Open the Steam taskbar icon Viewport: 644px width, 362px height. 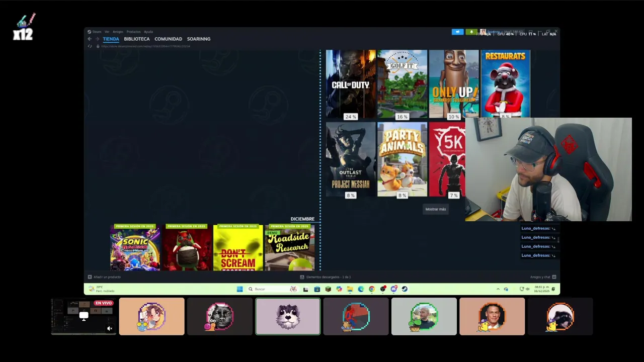[405, 289]
